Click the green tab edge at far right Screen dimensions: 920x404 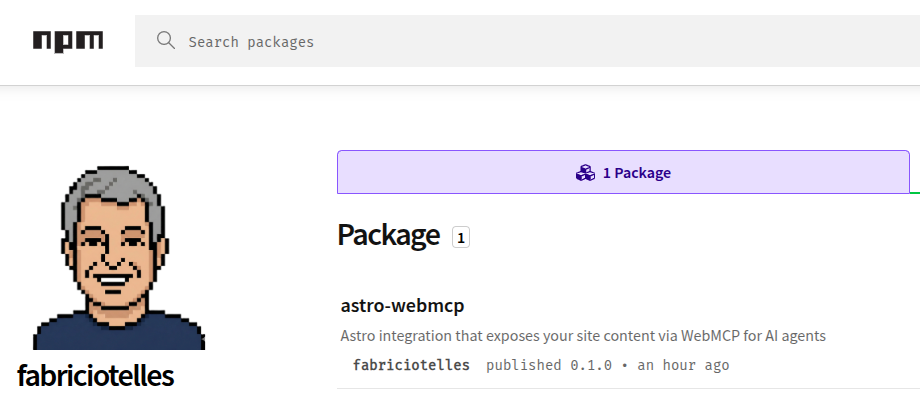(915, 192)
